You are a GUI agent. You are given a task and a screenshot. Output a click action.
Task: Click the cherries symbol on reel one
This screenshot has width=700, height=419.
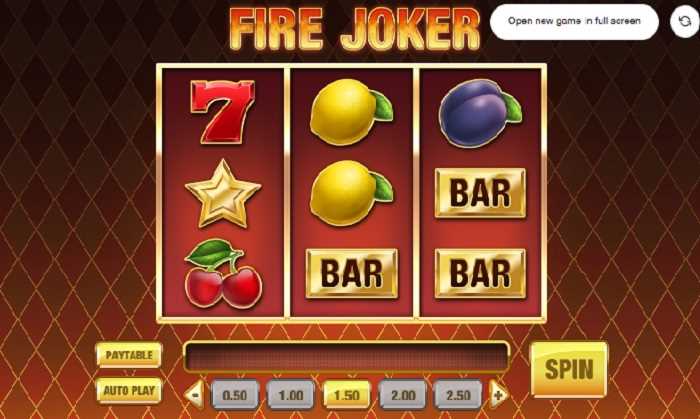(x=223, y=274)
